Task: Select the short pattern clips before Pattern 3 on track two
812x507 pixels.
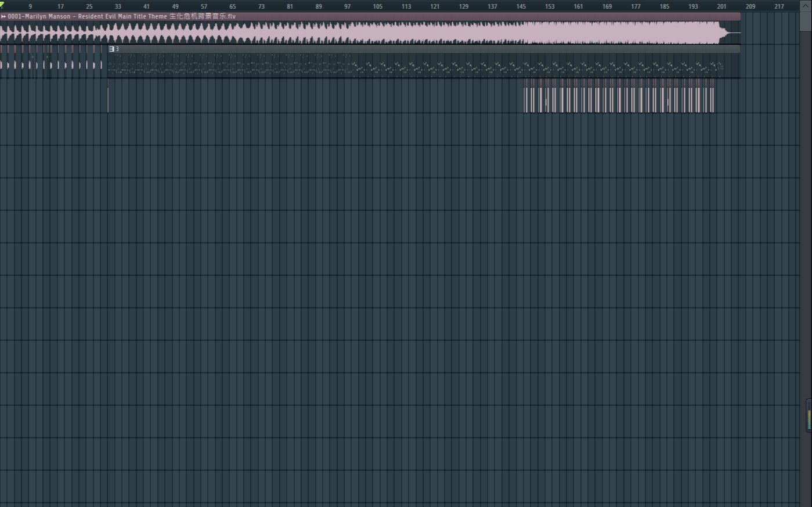Action: point(51,61)
